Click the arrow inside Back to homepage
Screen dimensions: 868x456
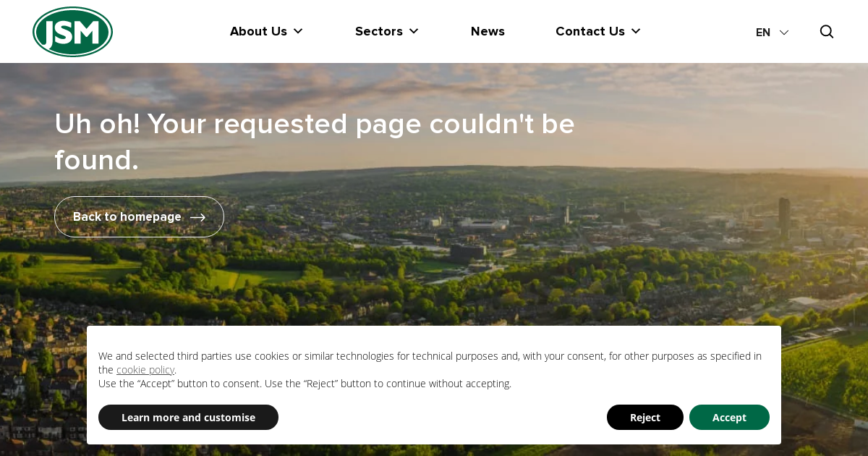(x=197, y=217)
